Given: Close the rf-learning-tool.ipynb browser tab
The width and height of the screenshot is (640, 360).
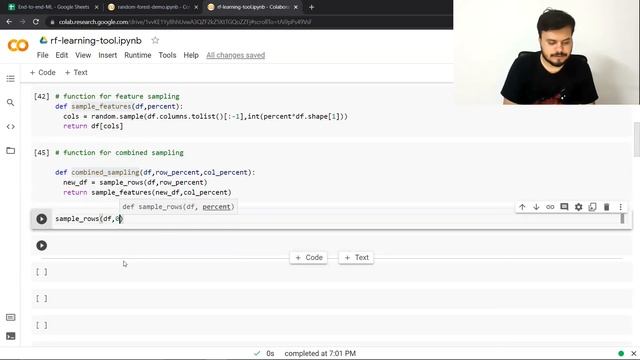Looking at the screenshot, I should point(296,7).
